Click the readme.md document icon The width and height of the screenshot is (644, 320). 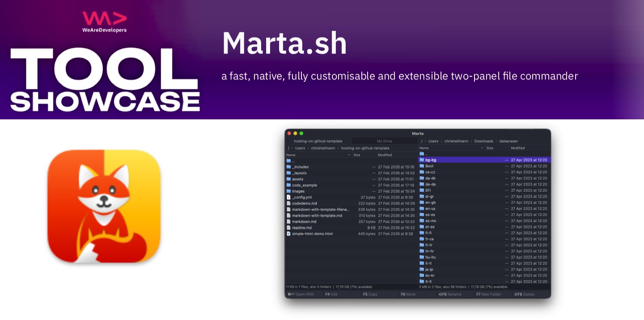click(x=288, y=227)
